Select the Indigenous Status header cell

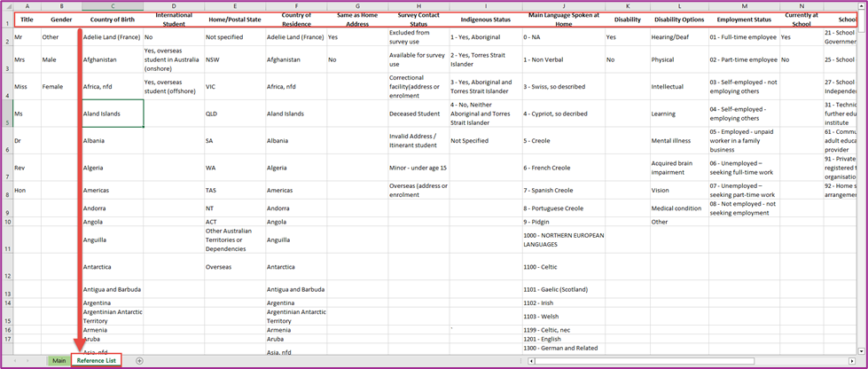[485, 20]
